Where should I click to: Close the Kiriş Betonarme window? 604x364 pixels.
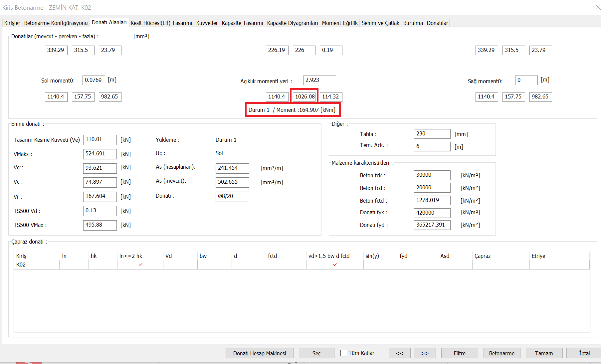click(598, 7)
